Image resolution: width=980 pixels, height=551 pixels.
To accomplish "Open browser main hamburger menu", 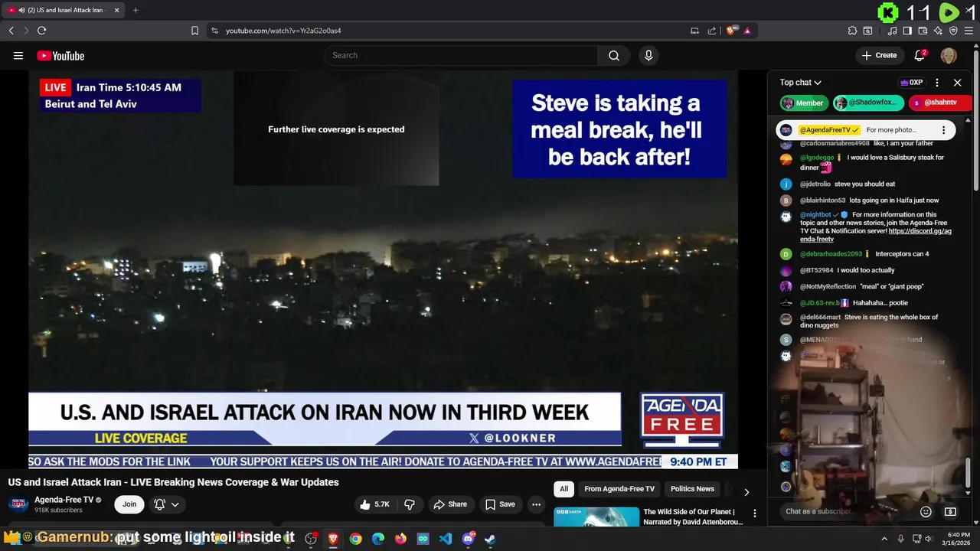I will click(969, 31).
